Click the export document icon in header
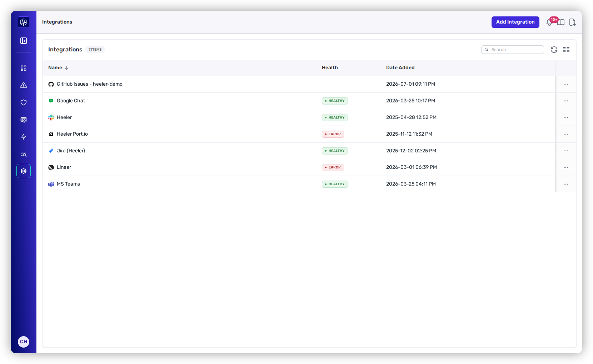593x364 pixels. click(572, 22)
